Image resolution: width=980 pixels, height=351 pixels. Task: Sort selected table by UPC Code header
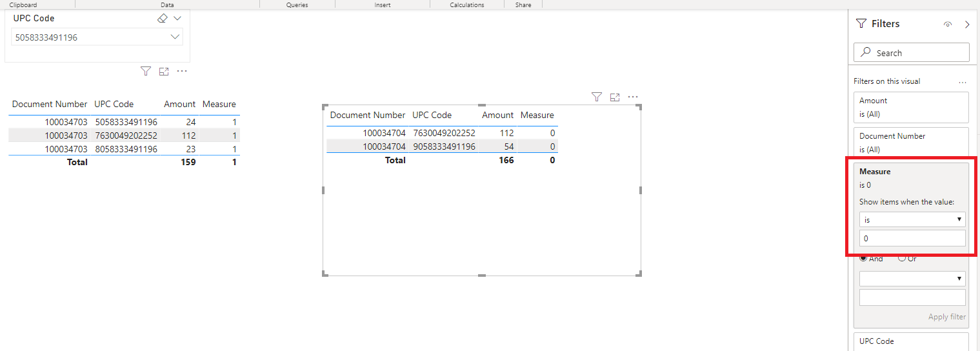tap(432, 115)
